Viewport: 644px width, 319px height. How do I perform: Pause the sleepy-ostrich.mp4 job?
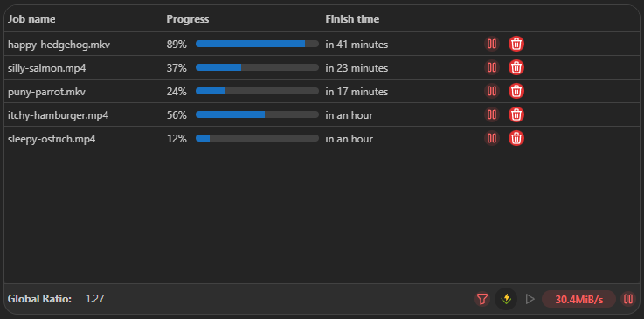coord(492,138)
